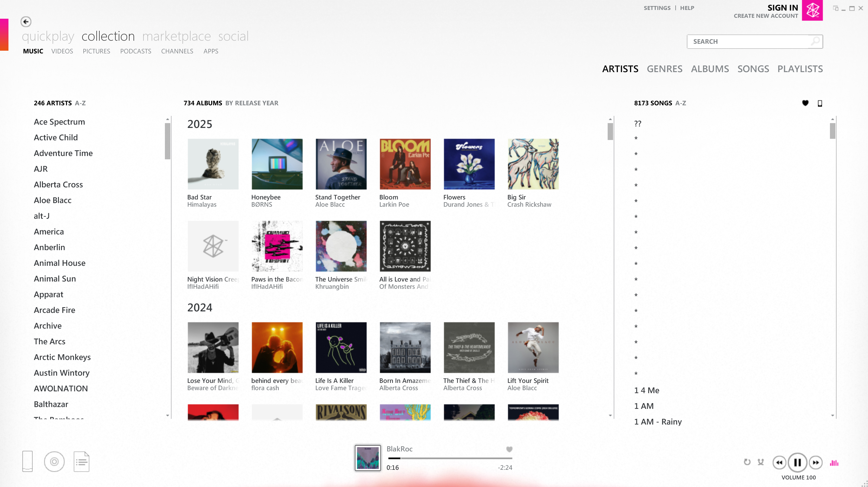Open the quickplay section
This screenshot has height=487, width=868.
click(48, 36)
